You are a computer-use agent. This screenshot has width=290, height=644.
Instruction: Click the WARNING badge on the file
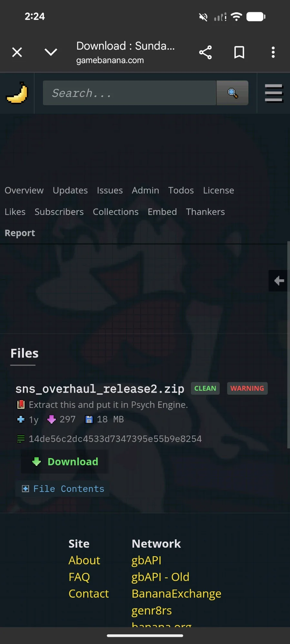(247, 388)
